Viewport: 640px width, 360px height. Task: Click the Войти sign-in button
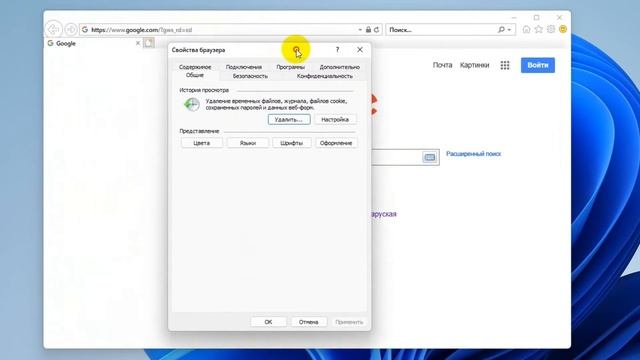pyautogui.click(x=538, y=65)
